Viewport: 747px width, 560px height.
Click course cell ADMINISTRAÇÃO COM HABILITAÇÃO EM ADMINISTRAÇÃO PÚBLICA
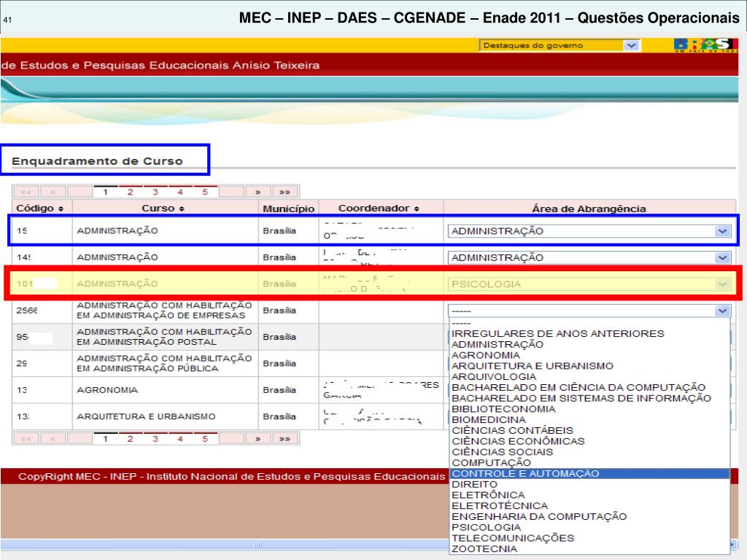coord(164,363)
